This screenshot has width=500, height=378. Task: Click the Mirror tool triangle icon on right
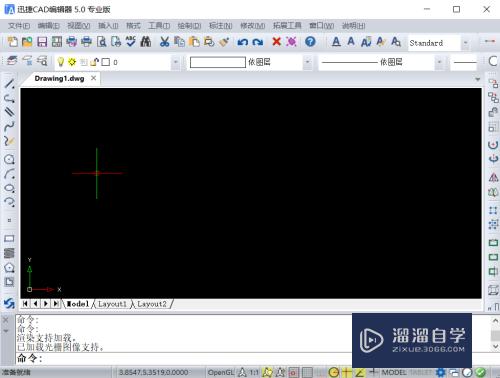493,177
